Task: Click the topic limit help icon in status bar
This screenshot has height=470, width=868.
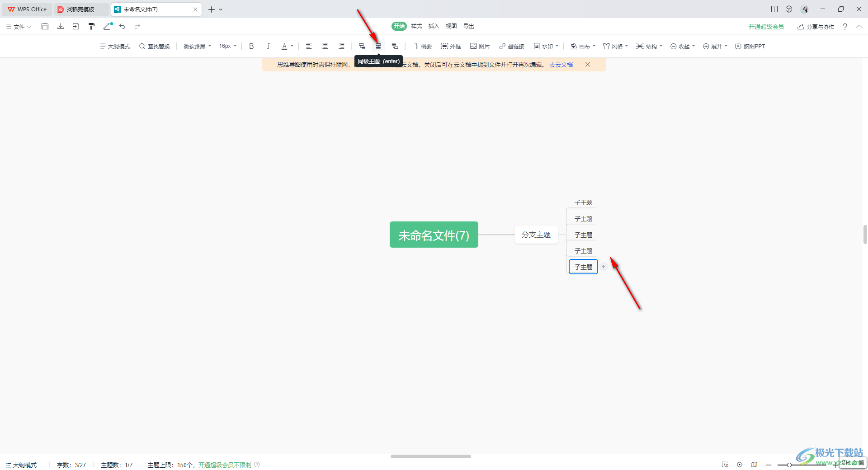Action: click(257, 465)
